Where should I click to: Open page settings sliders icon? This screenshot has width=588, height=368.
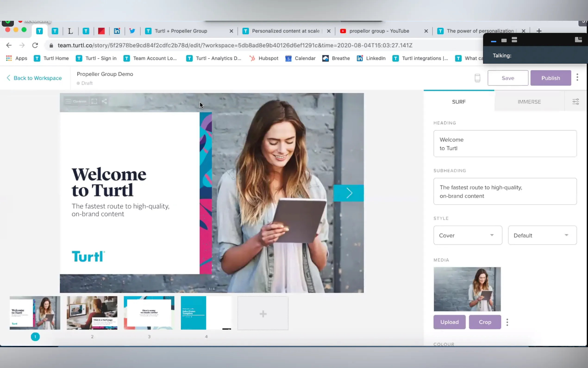coord(575,102)
